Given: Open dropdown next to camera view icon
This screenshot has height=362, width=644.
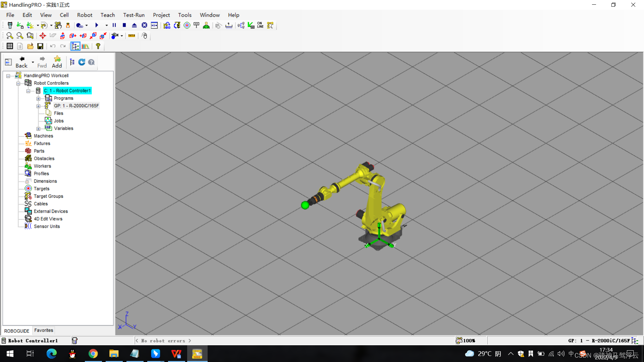Looking at the screenshot, I should coord(122,36).
